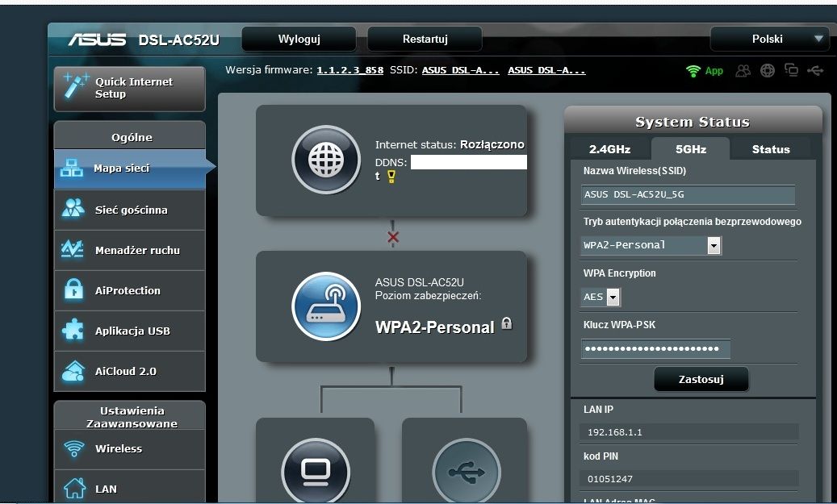This screenshot has height=504, width=837.
Task: Click the lock icon next to WPA2-Personal
Action: [x=507, y=323]
